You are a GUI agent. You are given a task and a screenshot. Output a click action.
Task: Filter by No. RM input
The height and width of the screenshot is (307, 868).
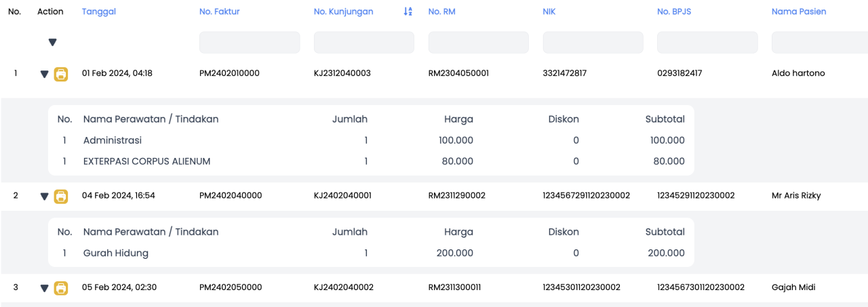(479, 42)
